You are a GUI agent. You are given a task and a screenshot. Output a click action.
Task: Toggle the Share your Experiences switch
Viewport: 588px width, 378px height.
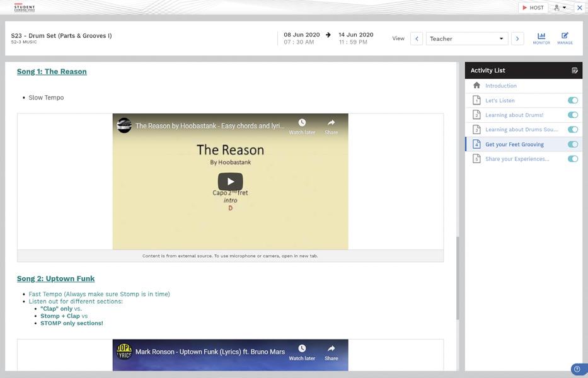[x=573, y=159]
